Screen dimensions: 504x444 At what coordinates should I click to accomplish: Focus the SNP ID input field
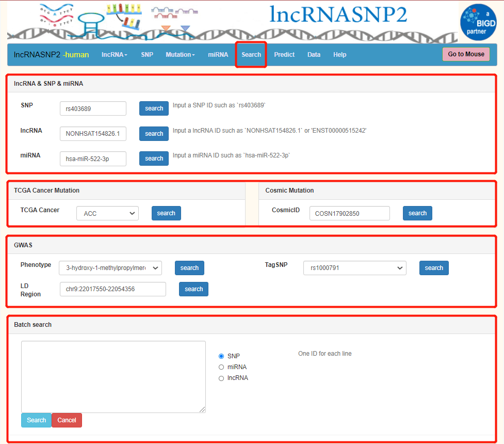click(x=93, y=108)
